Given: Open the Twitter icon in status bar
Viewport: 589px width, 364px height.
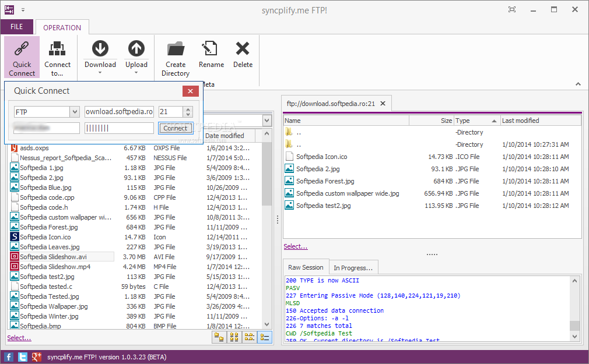Looking at the screenshot, I should 23,357.
